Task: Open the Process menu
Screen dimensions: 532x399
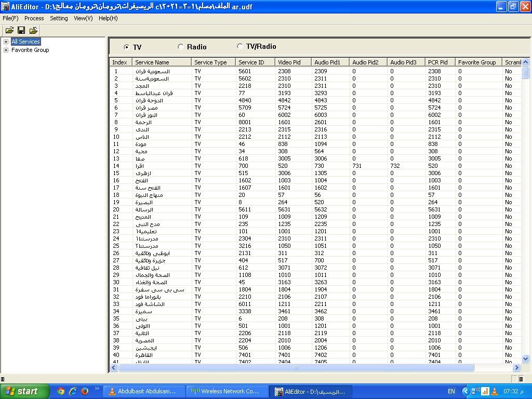Action: [x=34, y=18]
